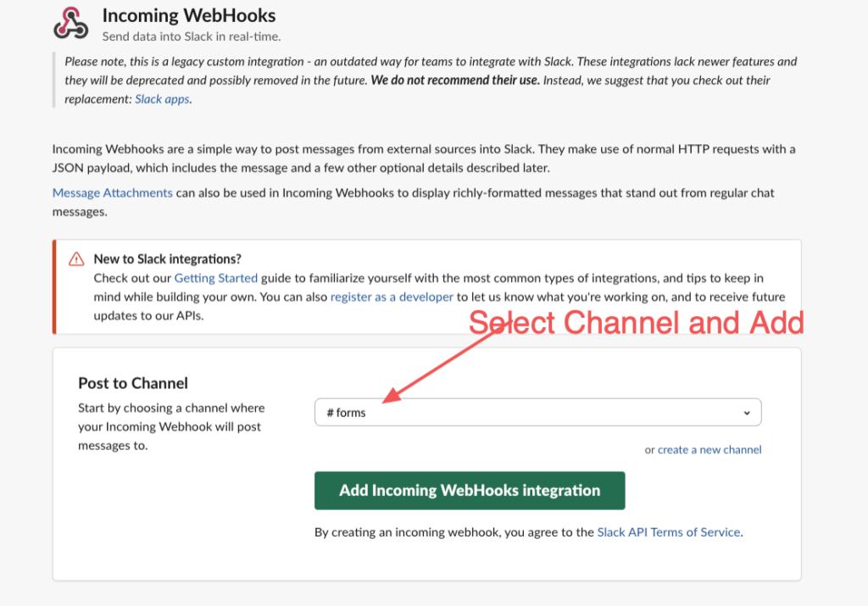The image size is (868, 606).
Task: Open Slack API Terms of Service link
Action: coord(669,532)
